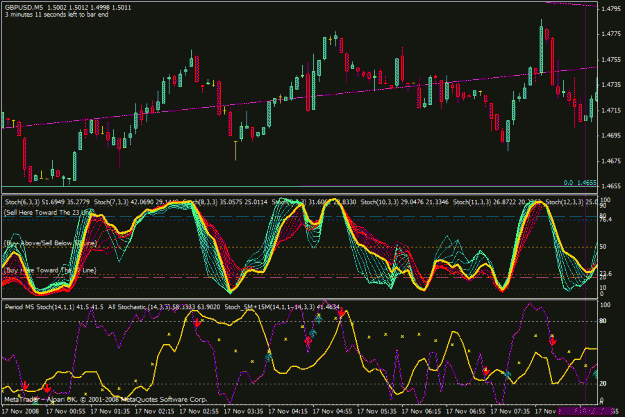Image resolution: width=625 pixels, height=417 pixels.
Task: Select the 1.4695 price axis label
Action: (x=610, y=136)
